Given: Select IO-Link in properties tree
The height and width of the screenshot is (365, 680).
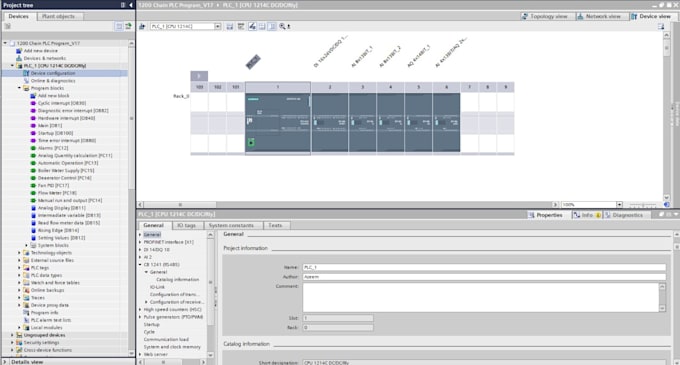Looking at the screenshot, I should pyautogui.click(x=157, y=287).
